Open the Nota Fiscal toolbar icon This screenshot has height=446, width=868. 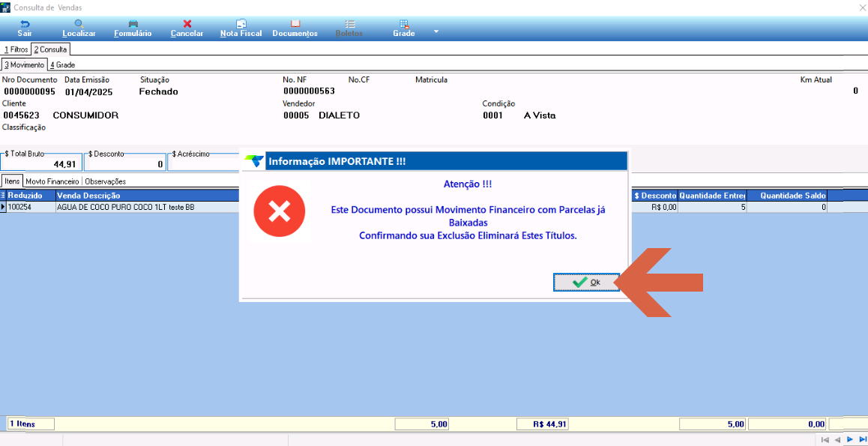(241, 28)
